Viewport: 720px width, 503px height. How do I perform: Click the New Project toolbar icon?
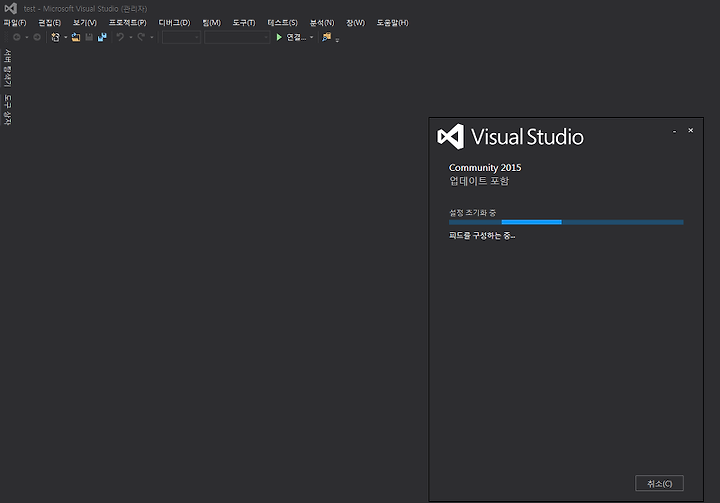click(56, 37)
